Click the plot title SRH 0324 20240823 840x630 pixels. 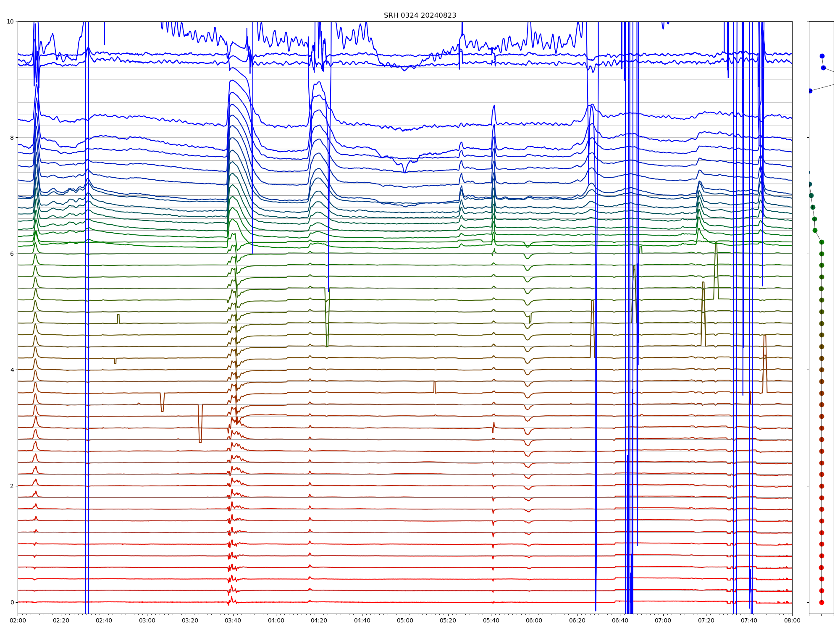[x=420, y=16]
